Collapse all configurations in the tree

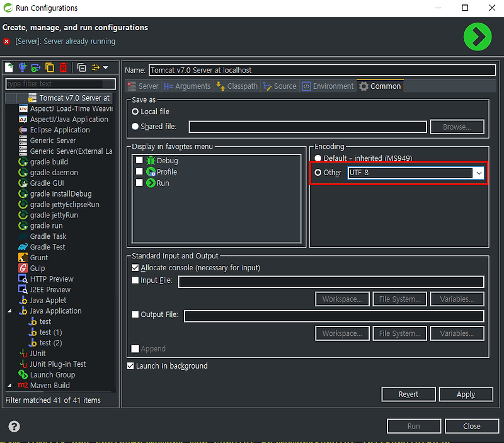[x=82, y=67]
